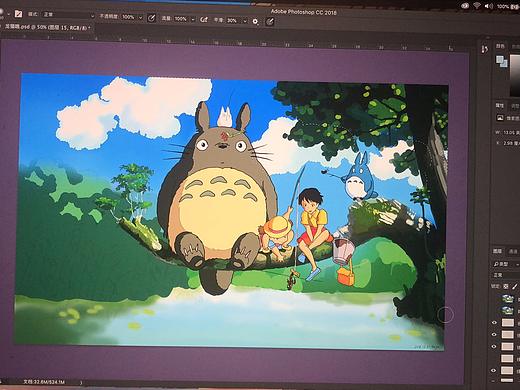Image resolution: width=520 pixels, height=390 pixels.
Task: Expand the opacity slider arrow
Action: click(x=140, y=17)
